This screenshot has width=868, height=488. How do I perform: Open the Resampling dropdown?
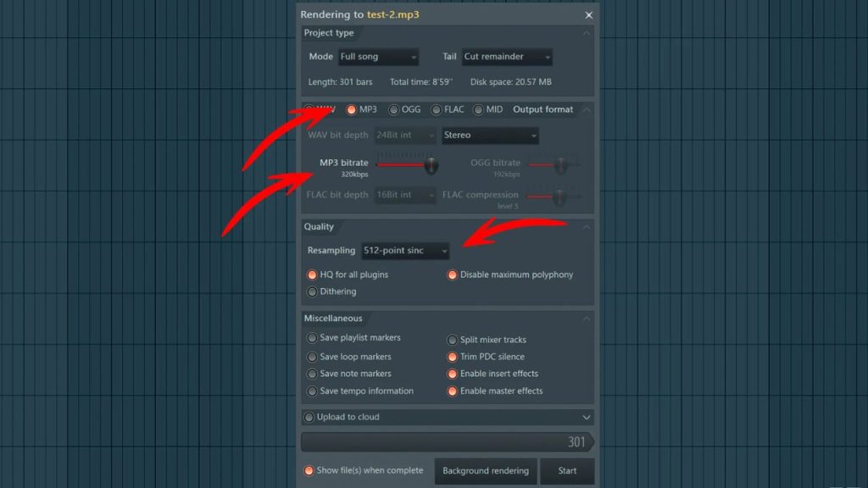click(x=405, y=250)
